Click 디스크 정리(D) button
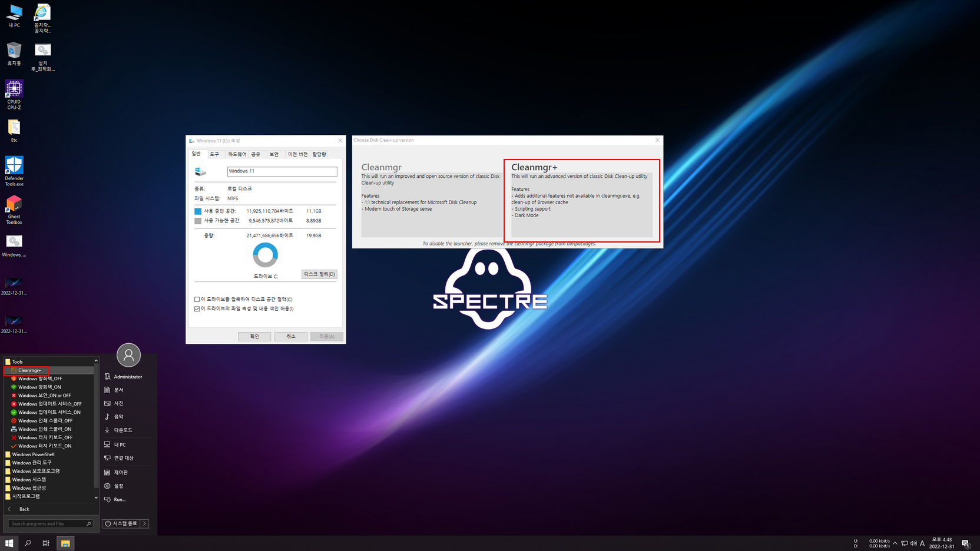The width and height of the screenshot is (980, 551). coord(319,274)
